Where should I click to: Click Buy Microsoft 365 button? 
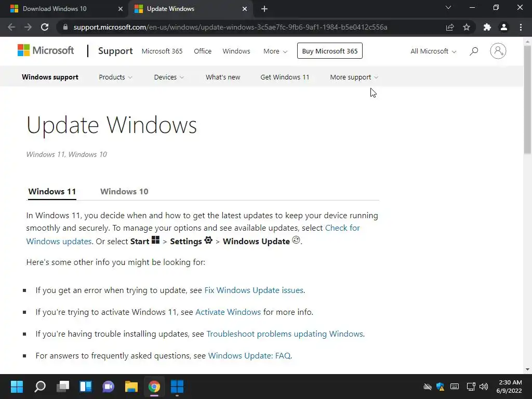pos(330,51)
